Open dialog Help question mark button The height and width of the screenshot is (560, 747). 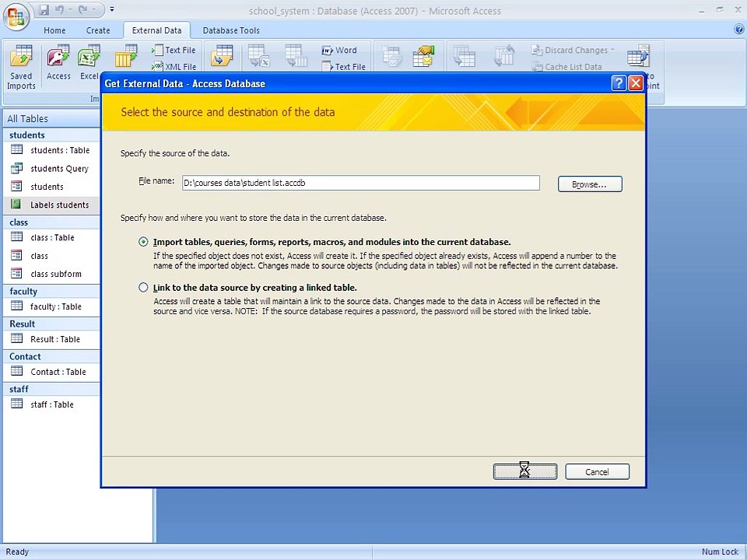click(x=619, y=83)
